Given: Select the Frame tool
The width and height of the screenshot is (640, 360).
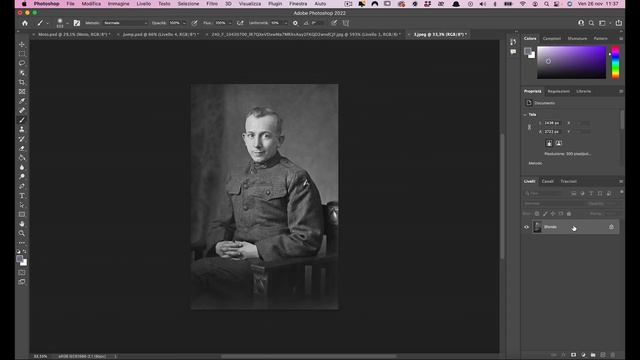Looking at the screenshot, I should (x=22, y=91).
